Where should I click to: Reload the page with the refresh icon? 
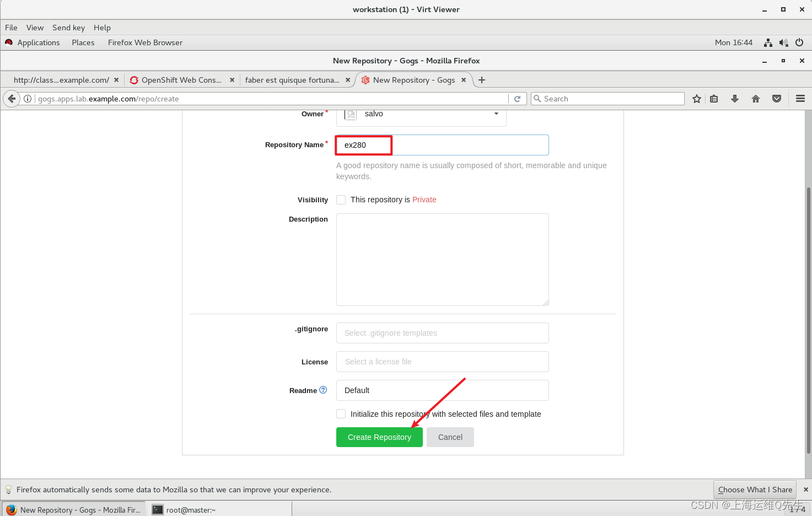click(517, 99)
